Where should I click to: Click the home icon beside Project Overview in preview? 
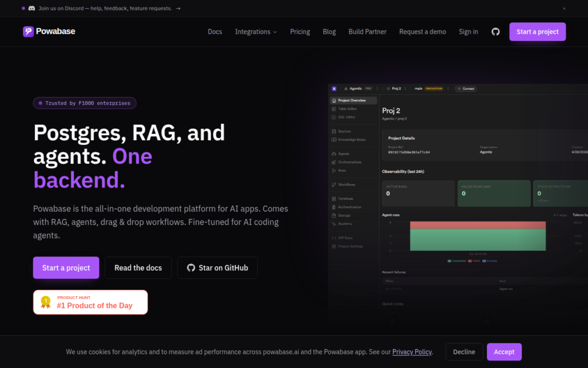tap(334, 100)
